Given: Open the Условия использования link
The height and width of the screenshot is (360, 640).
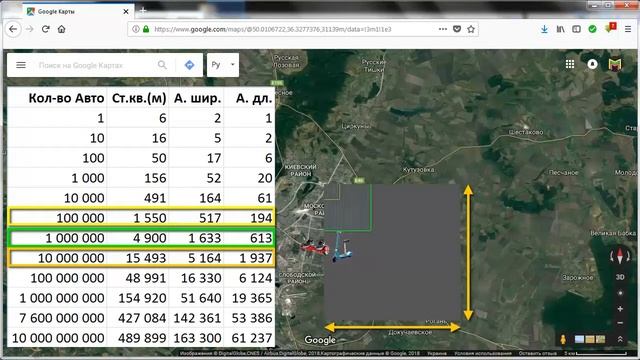Looking at the screenshot, I should coord(483,353).
